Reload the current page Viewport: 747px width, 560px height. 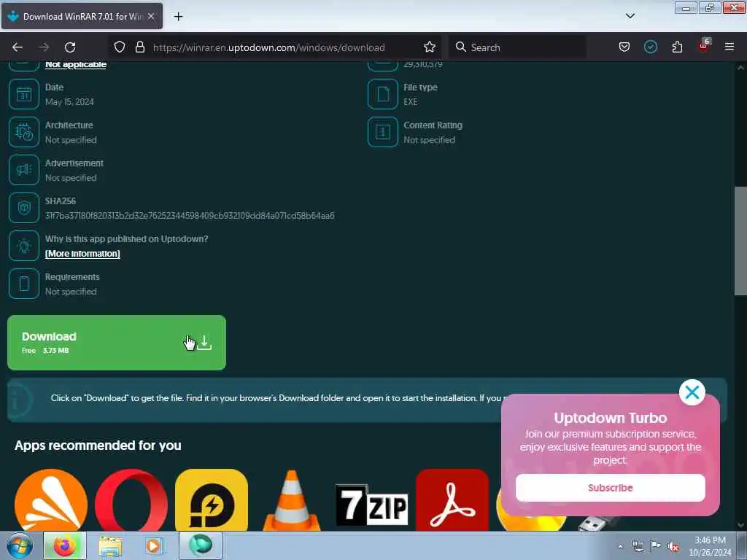pos(70,47)
